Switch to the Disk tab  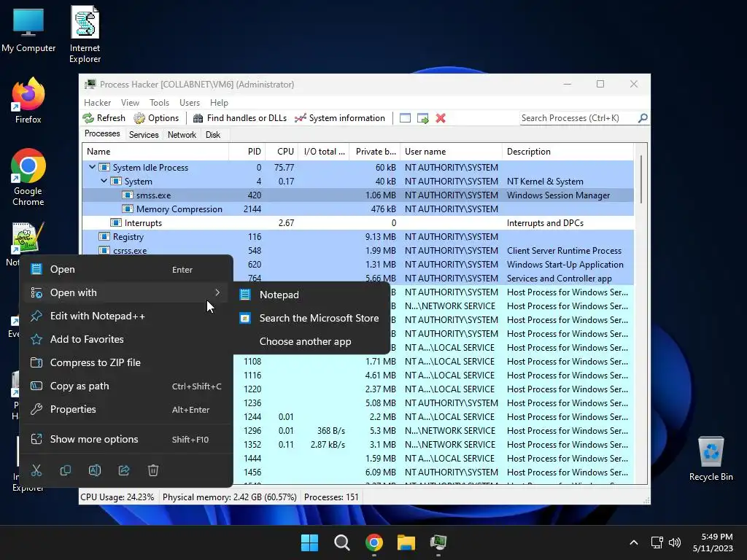pyautogui.click(x=213, y=135)
